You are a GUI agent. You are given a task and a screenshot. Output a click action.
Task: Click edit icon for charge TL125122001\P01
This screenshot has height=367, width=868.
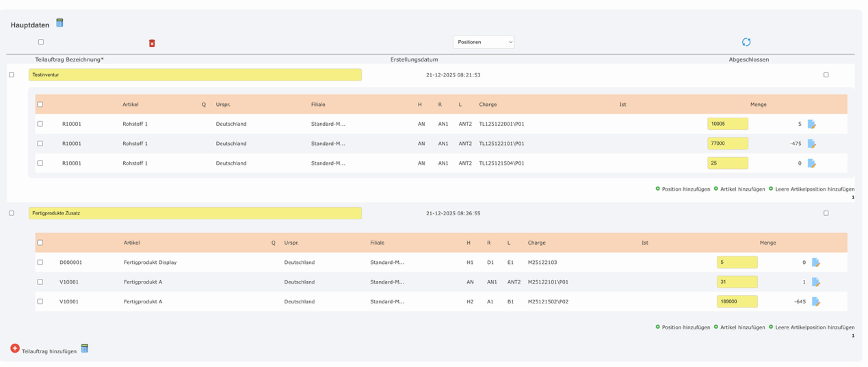tap(812, 124)
